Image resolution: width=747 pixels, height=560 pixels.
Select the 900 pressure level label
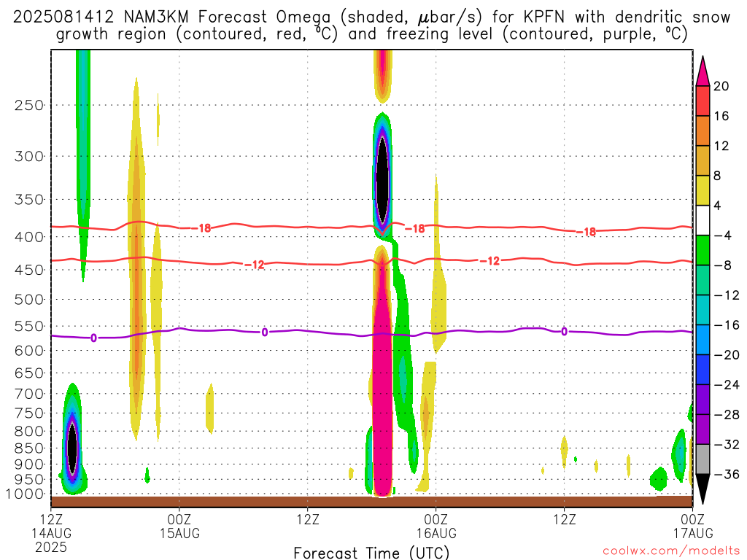click(x=29, y=464)
